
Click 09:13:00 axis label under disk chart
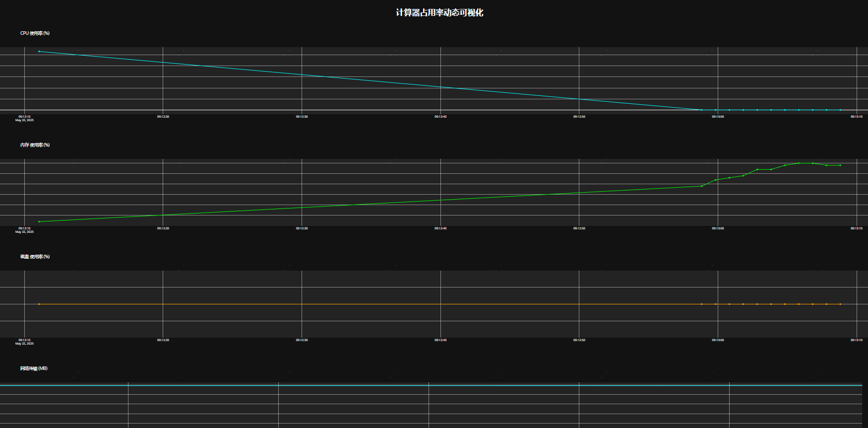coord(718,340)
